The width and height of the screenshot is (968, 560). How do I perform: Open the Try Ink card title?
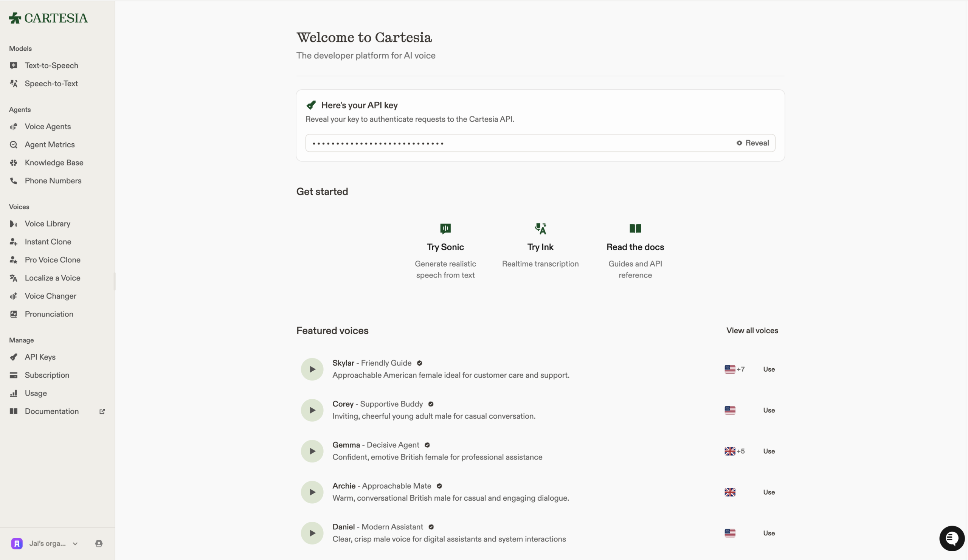(x=540, y=247)
